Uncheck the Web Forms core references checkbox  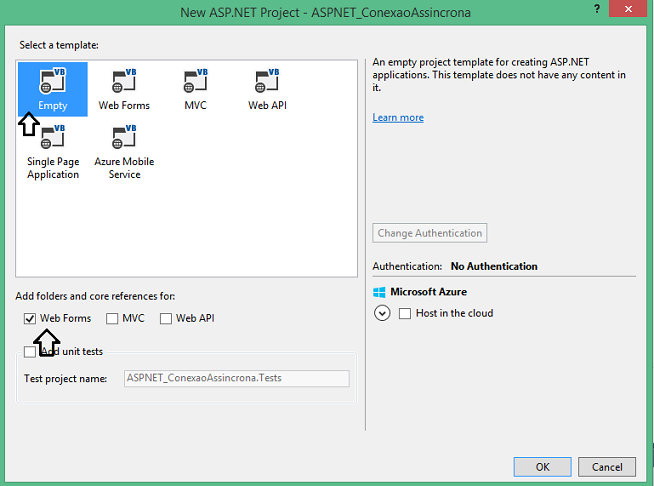point(30,319)
